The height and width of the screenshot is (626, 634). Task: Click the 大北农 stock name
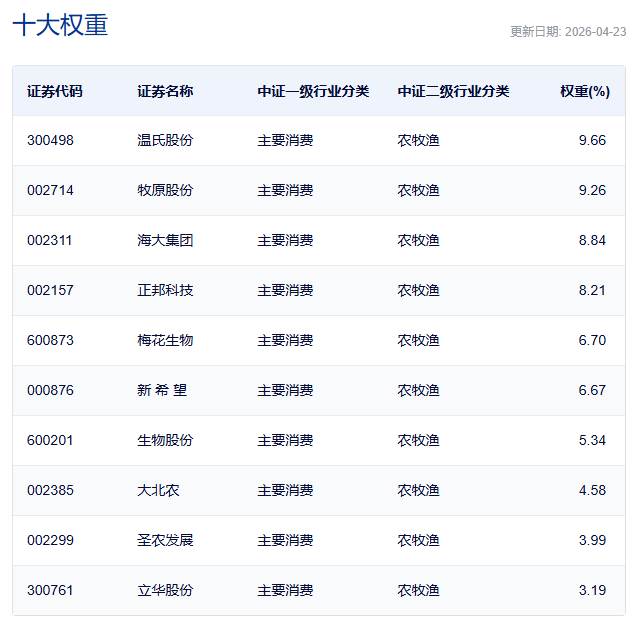coord(158,490)
